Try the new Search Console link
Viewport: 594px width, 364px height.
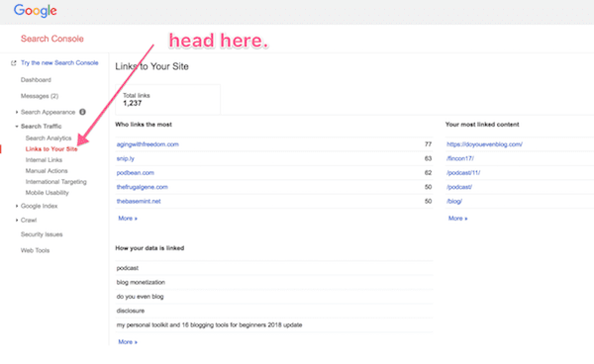pos(59,63)
